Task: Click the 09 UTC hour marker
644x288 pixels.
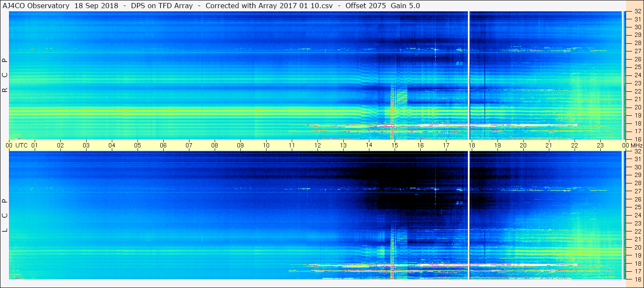Action: (240, 146)
